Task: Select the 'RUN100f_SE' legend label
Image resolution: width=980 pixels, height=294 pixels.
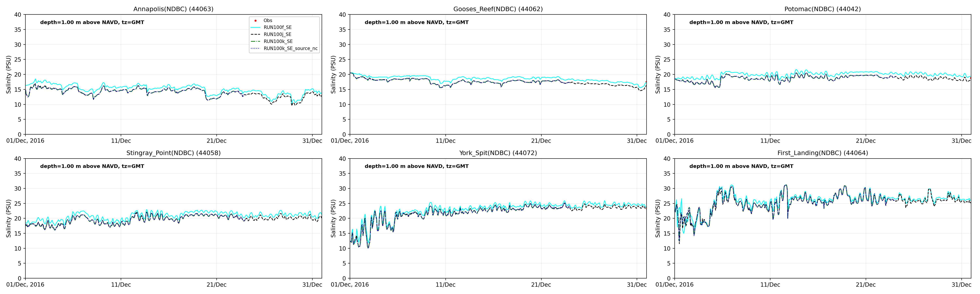Action: coord(278,27)
